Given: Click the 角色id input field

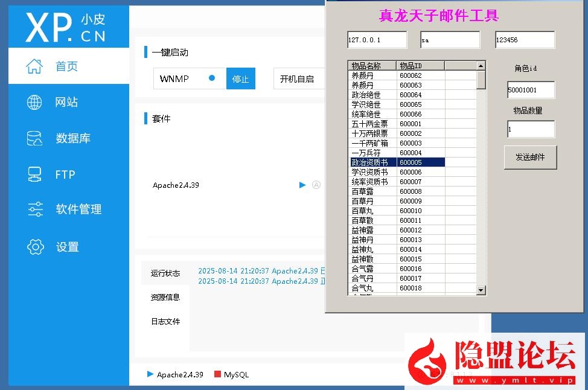Looking at the screenshot, I should coord(531,90).
